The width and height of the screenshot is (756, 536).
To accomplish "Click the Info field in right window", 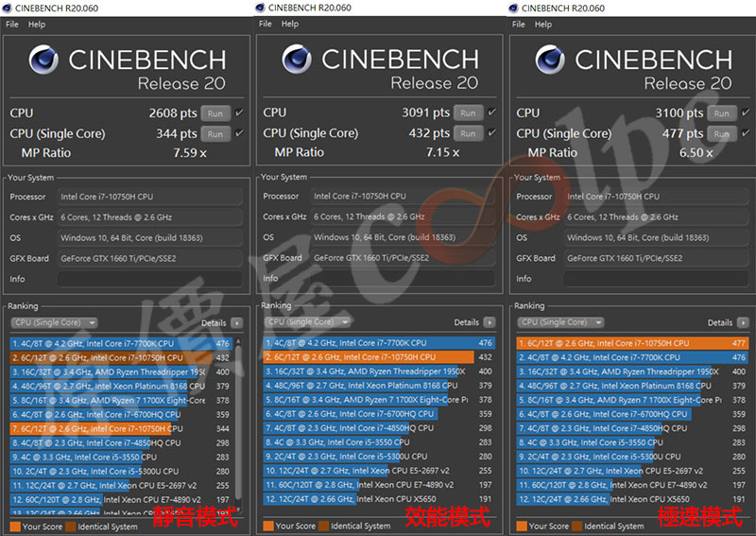I will click(x=656, y=279).
